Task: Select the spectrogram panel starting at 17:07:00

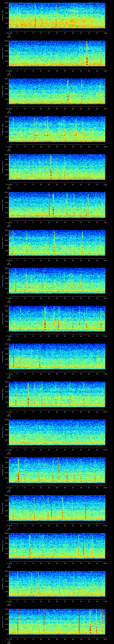Action: click(57, 243)
